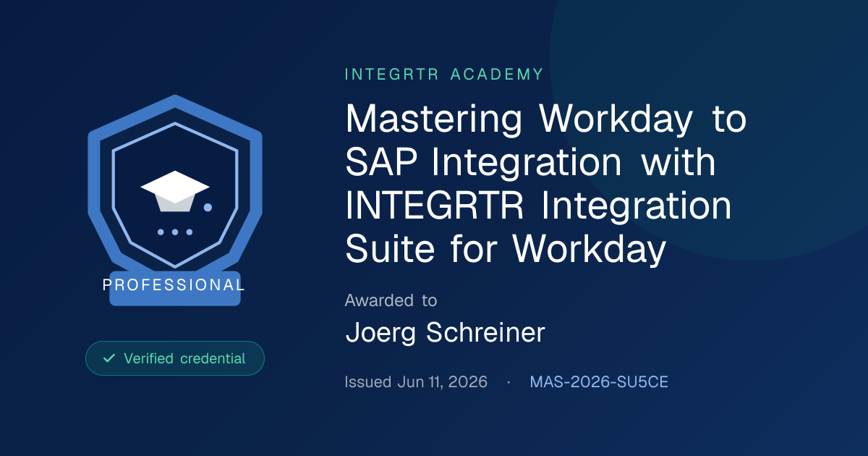Click title line Suite for Workday
This screenshot has width=868, height=456.
pyautogui.click(x=505, y=250)
